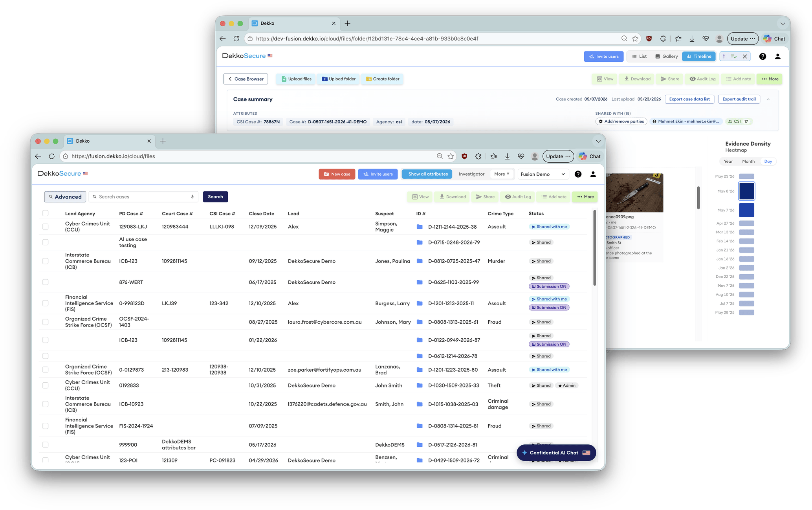Switch to Gallery view in back window
812x510 pixels.
pos(666,57)
